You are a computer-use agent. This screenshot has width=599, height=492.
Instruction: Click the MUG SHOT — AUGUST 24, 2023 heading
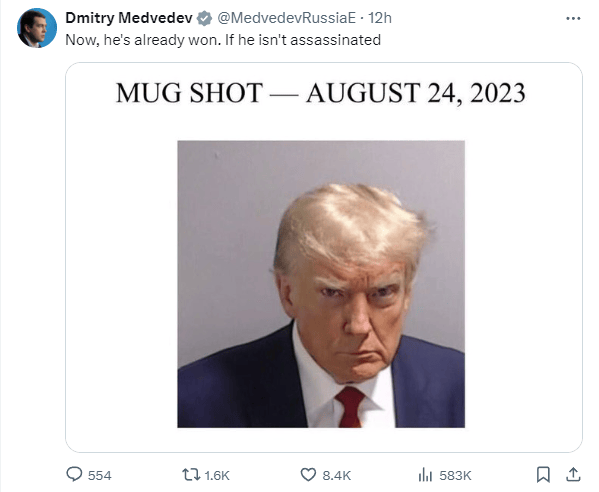click(321, 93)
